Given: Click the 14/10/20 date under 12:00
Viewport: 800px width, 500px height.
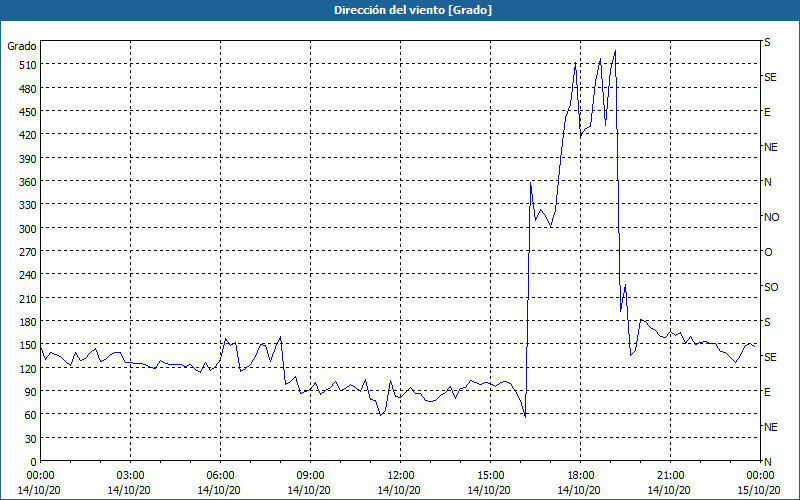Looking at the screenshot, I should 399,490.
